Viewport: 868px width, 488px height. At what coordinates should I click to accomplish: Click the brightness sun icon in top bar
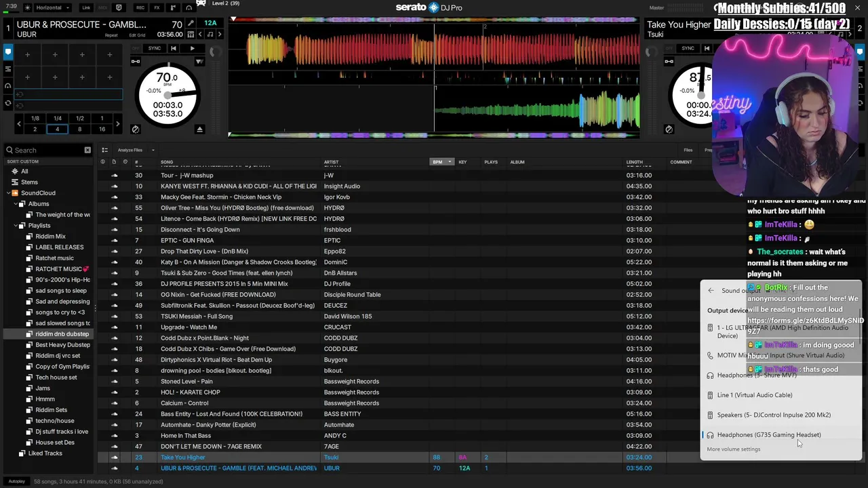click(x=27, y=7)
